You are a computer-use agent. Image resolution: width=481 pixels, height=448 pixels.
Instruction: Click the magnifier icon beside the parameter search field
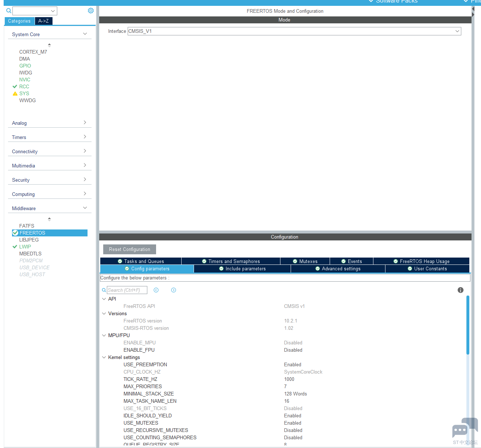click(x=104, y=290)
